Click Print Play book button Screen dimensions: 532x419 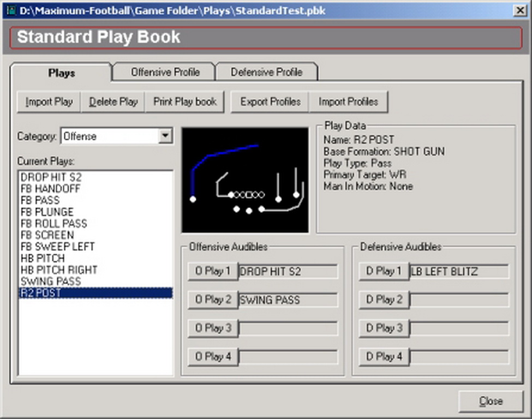click(x=185, y=101)
